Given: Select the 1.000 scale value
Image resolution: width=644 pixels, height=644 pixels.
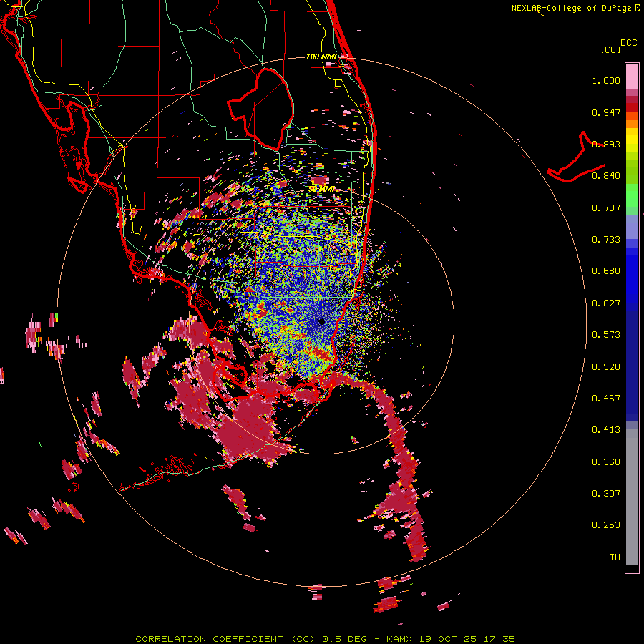Looking at the screenshot, I should (606, 80).
